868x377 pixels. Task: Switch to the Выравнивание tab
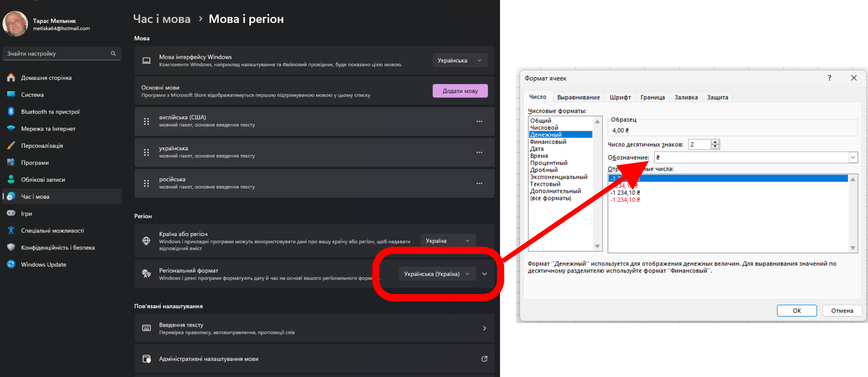(x=578, y=97)
